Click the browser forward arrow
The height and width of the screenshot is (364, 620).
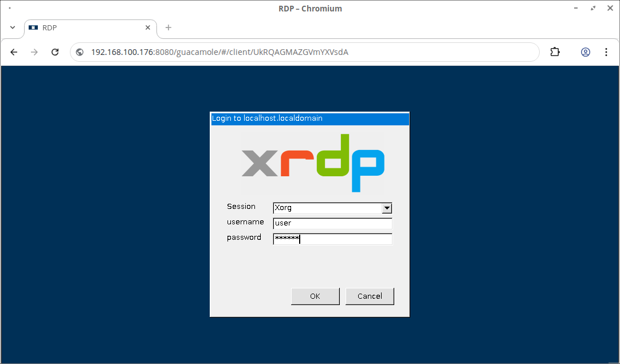[34, 52]
